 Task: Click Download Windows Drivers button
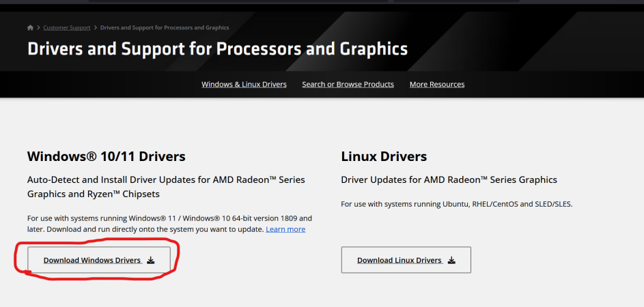[99, 260]
